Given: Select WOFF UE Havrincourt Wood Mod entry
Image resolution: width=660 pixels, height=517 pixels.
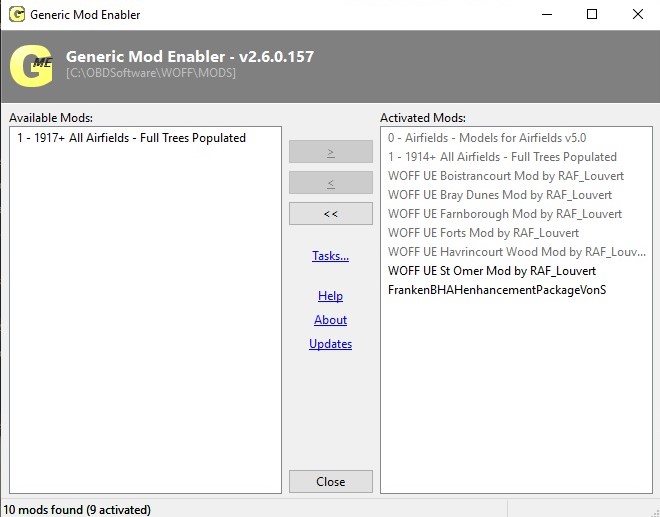Looking at the screenshot, I should point(516,252).
